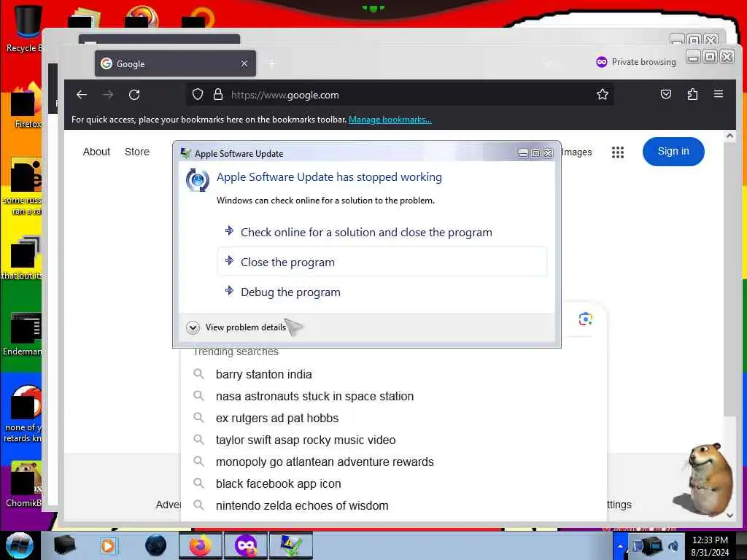
Task: Select ex rutgers ad pat hobbs suggestion
Action: pyautogui.click(x=276, y=418)
